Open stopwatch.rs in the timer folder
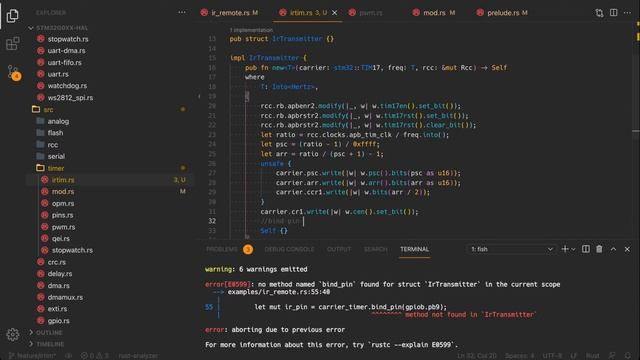Image resolution: width=640 pixels, height=360 pixels. 72,250
